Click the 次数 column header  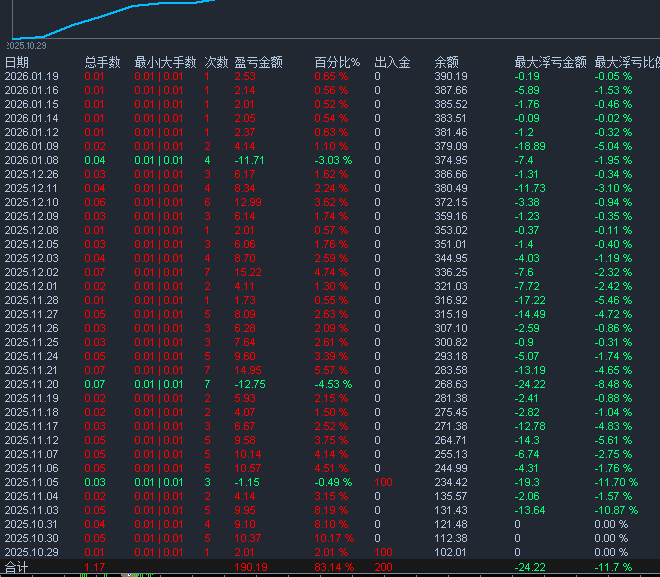(215, 62)
